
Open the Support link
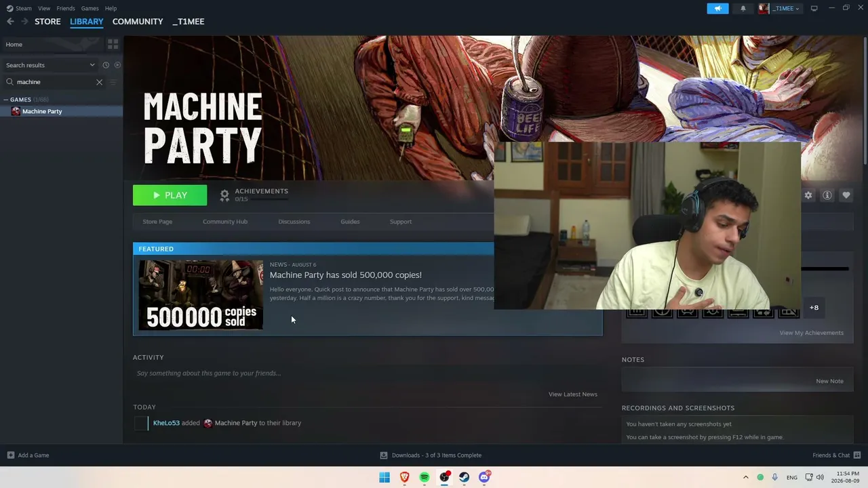401,222
